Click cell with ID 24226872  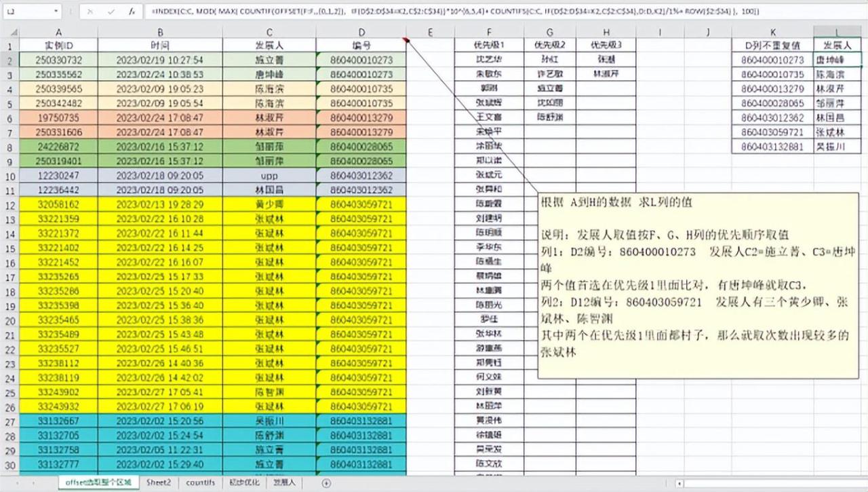tap(59, 147)
